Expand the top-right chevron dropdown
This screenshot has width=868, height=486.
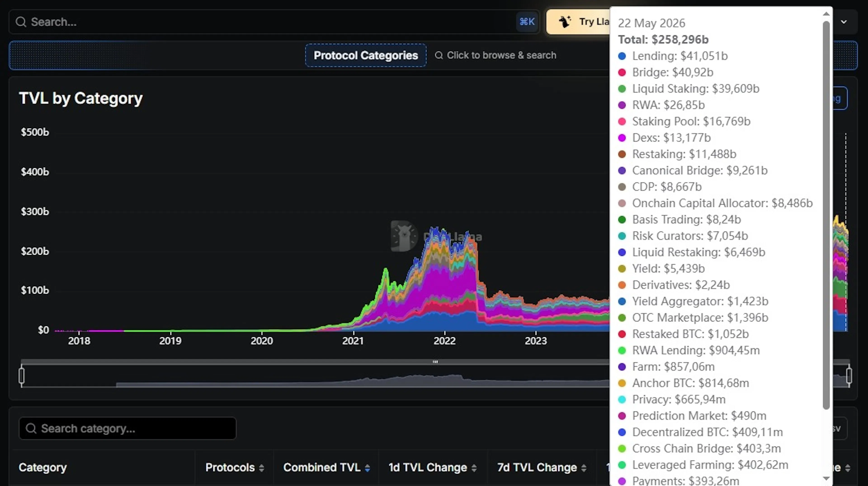[x=844, y=22]
